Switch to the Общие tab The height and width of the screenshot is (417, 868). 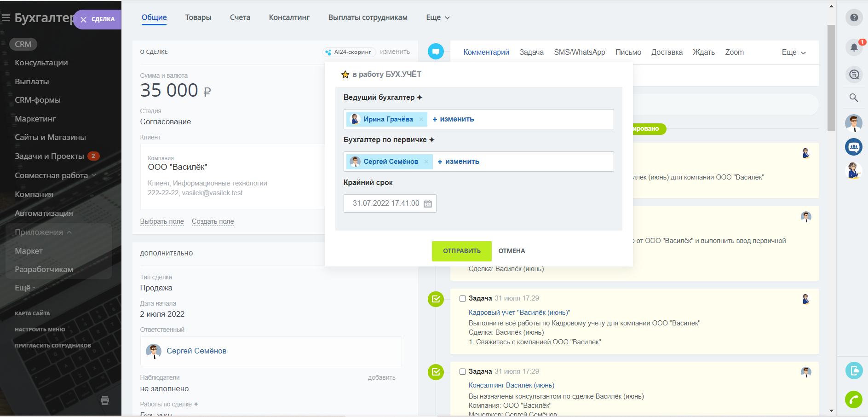pos(154,17)
